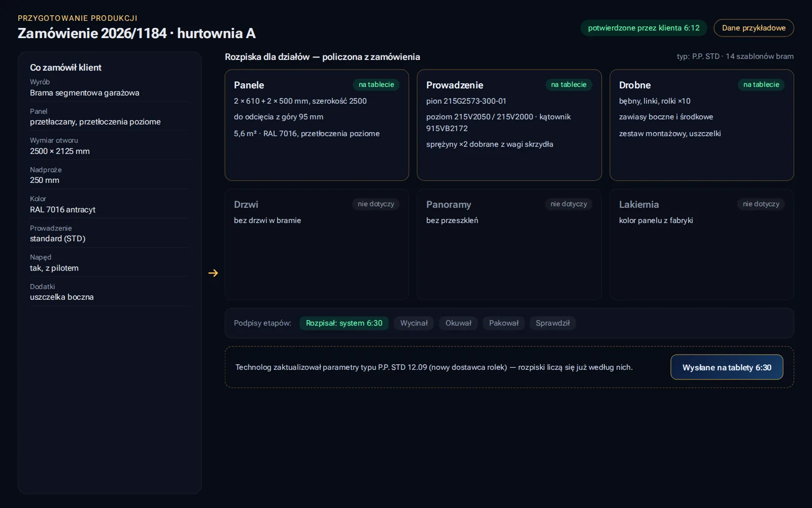Image resolution: width=812 pixels, height=508 pixels.
Task: Click 'bębny, linki, rolki ×10'
Action: pyautogui.click(x=655, y=101)
